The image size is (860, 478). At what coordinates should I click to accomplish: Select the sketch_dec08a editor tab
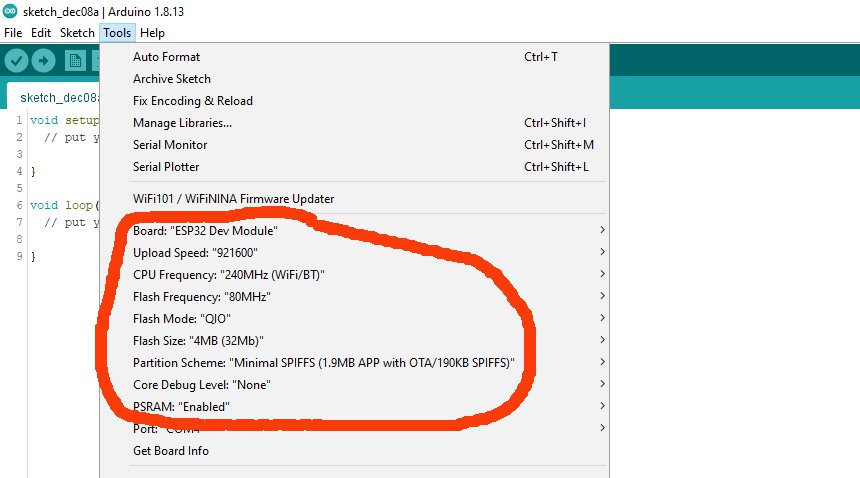pyautogui.click(x=55, y=98)
